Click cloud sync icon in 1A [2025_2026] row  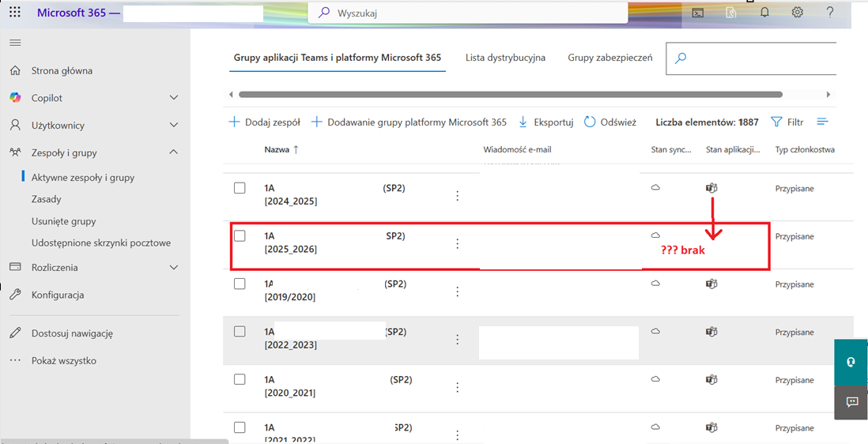point(655,236)
